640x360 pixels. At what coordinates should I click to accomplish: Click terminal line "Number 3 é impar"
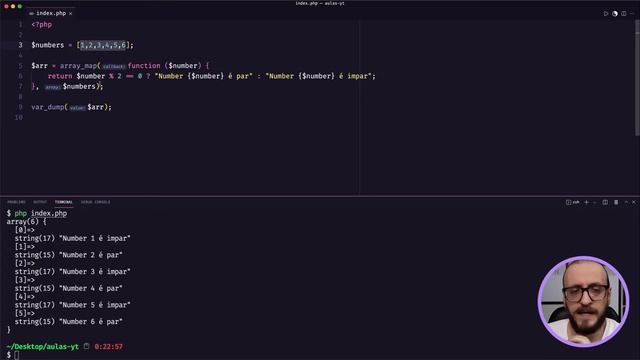72,272
